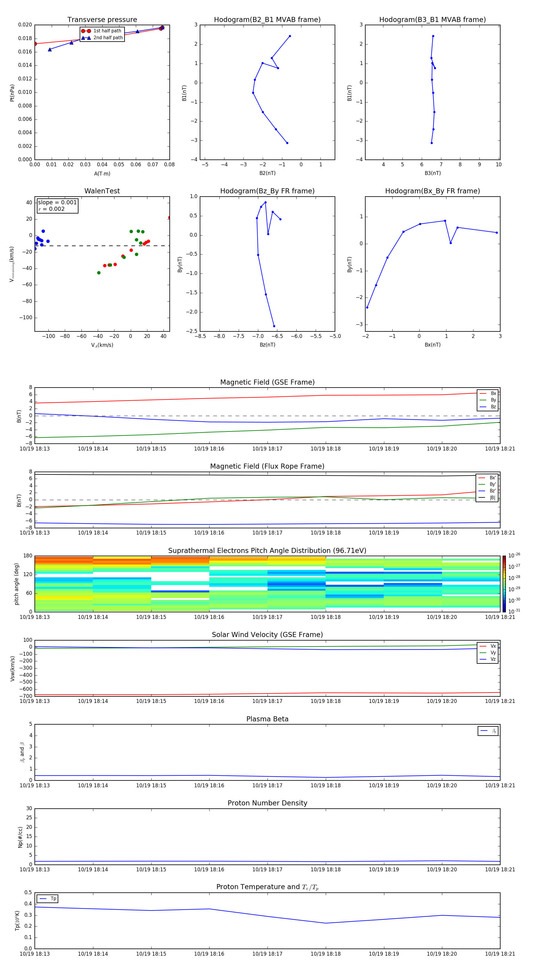Image resolution: width=535 pixels, height=980 pixels.
Task: Click the Suprathermal Electrons Pitch Angle Distribution title
Action: (x=267, y=551)
